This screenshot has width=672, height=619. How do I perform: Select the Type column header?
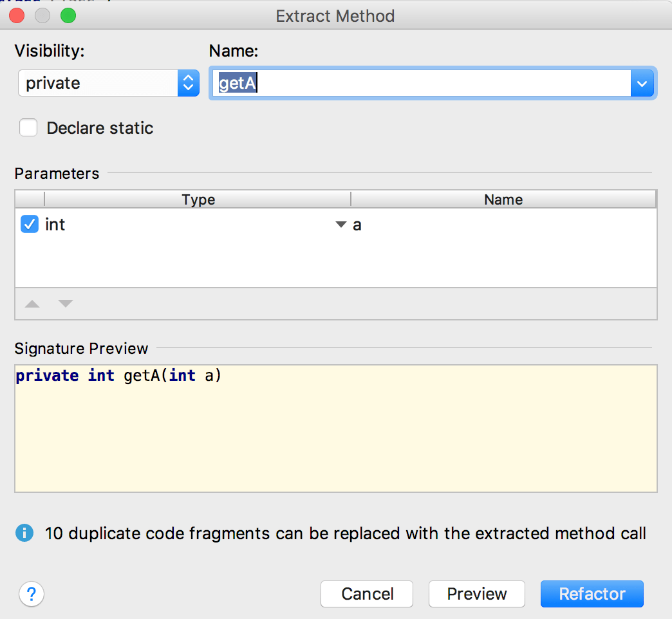click(198, 199)
